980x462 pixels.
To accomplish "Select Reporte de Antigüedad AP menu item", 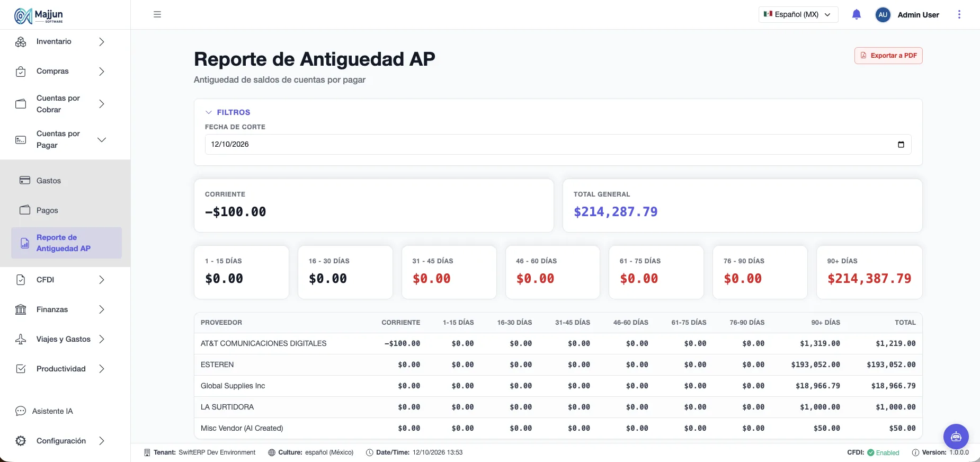I will [66, 243].
